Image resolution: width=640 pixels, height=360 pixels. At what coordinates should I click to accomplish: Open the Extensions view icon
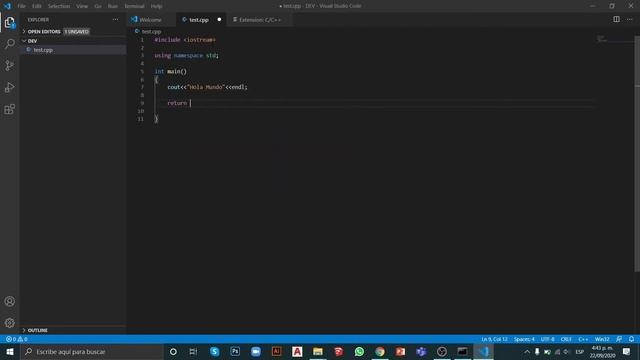coord(10,109)
